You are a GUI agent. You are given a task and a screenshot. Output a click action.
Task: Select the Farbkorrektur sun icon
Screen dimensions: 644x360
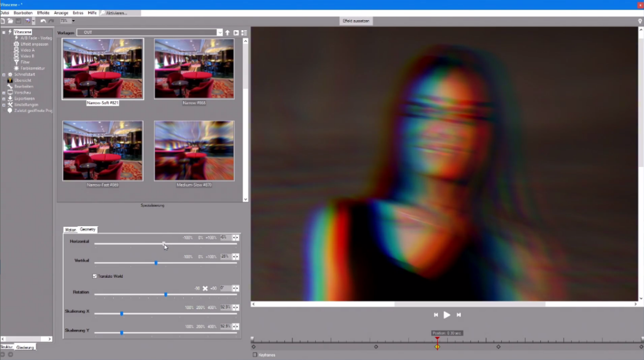pos(16,68)
